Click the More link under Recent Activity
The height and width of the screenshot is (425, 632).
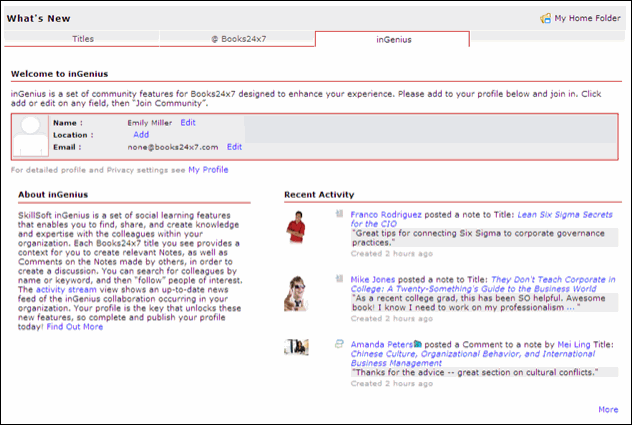click(x=608, y=409)
